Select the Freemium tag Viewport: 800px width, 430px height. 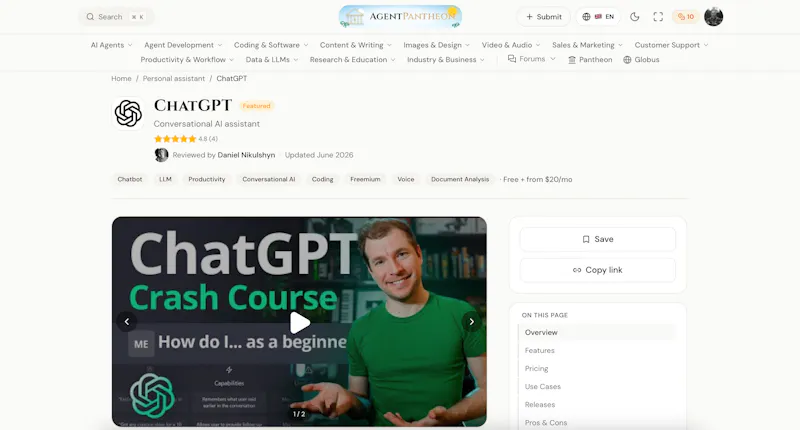pyautogui.click(x=365, y=180)
